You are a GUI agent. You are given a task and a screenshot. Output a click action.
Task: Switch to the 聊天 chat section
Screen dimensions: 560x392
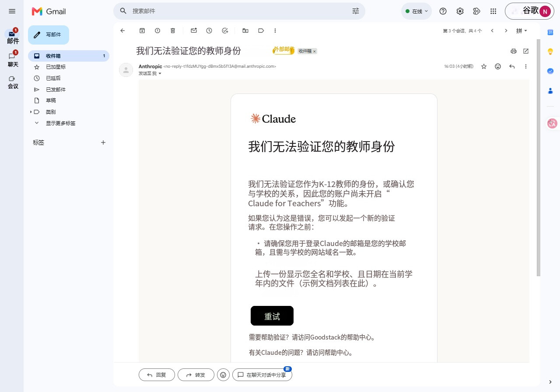[12, 60]
